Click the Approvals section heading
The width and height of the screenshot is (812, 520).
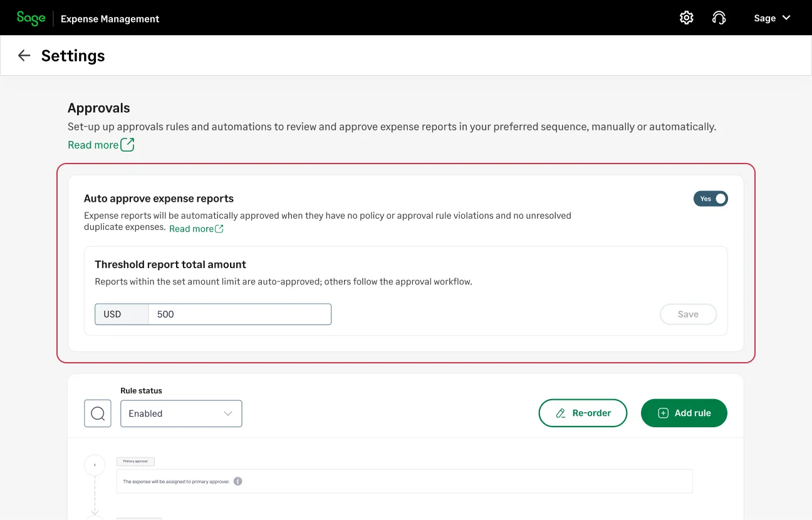(99, 108)
